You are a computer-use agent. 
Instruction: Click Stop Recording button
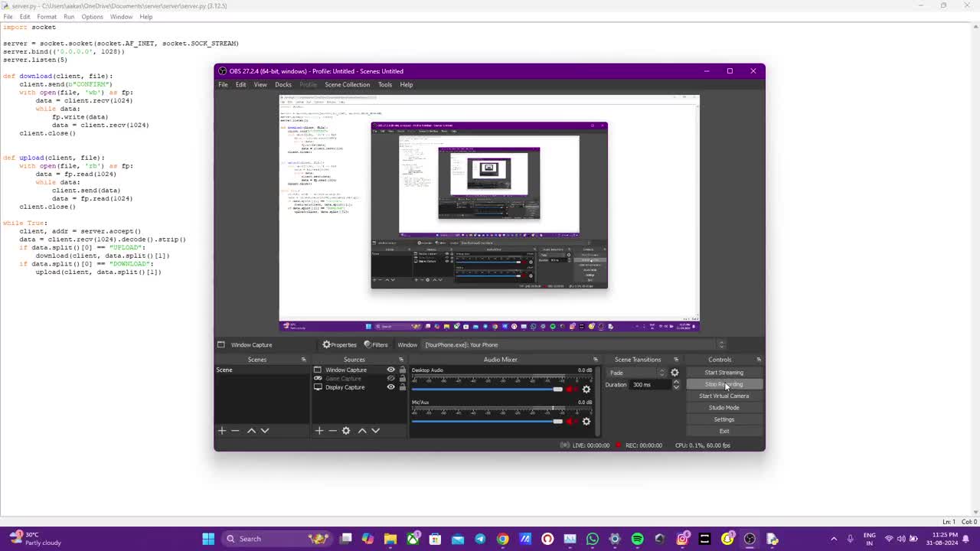point(724,384)
